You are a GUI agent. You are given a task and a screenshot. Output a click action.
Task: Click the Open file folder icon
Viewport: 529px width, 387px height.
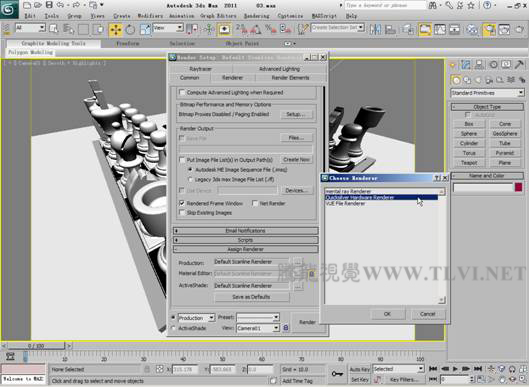click(x=38, y=5)
